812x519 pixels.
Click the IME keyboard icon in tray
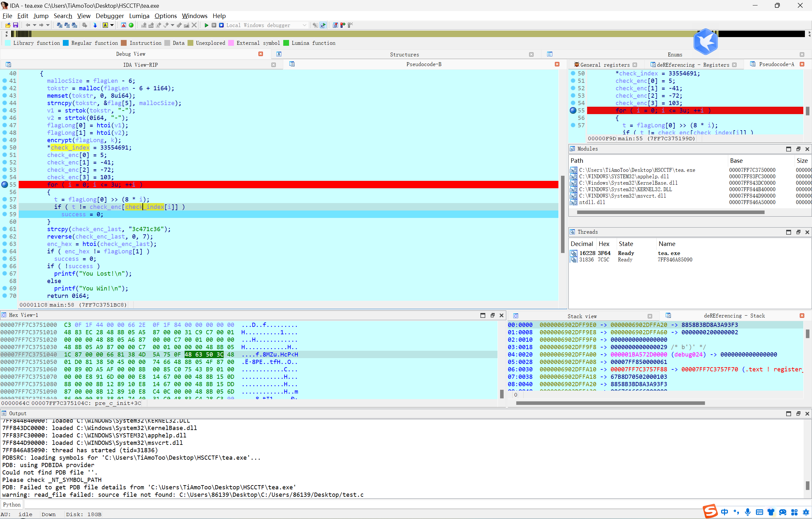point(759,512)
